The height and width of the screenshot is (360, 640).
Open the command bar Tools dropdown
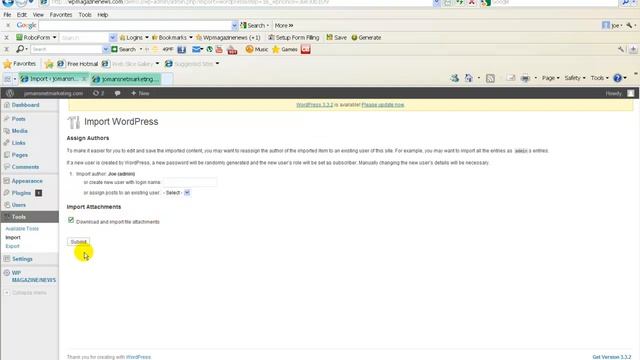tap(599, 78)
